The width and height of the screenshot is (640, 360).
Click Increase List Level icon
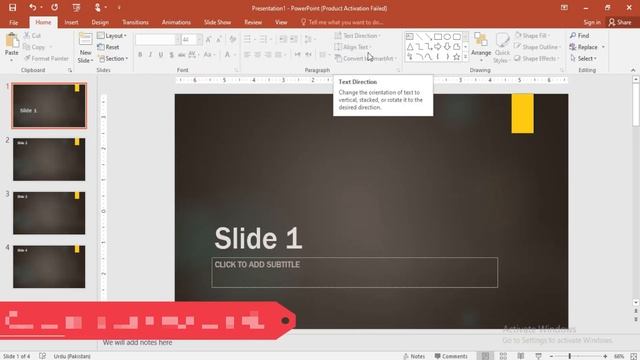[x=293, y=39]
